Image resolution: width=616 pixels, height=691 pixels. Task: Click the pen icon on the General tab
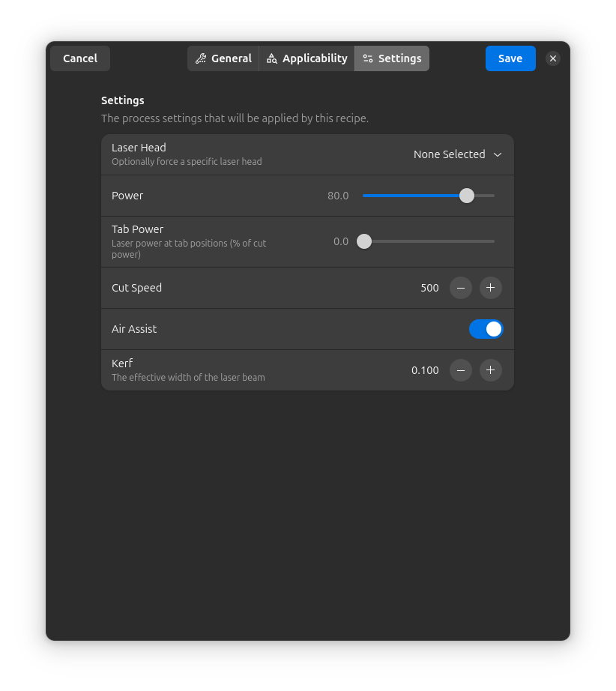(x=201, y=58)
